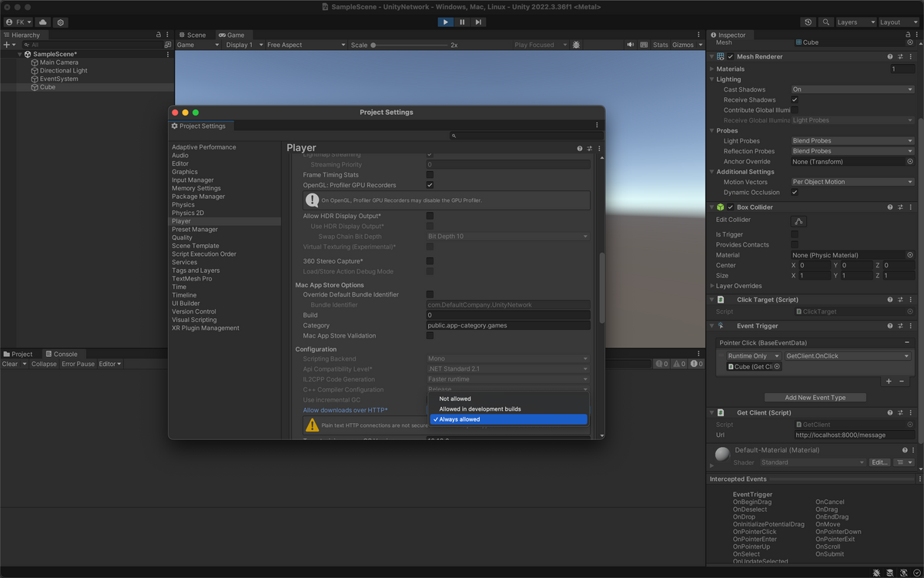Switch to the Project tab

18,354
